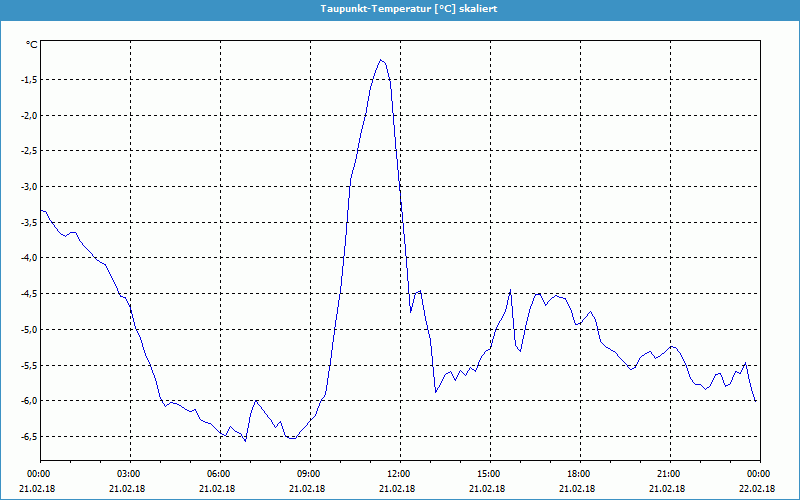Click the 06:00 time axis label
The height and width of the screenshot is (500, 800).
[x=219, y=474]
